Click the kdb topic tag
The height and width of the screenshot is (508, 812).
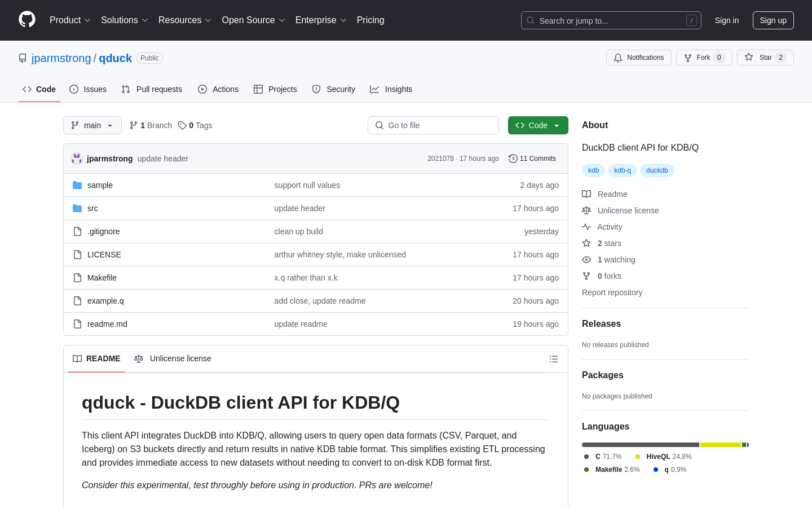(x=594, y=170)
